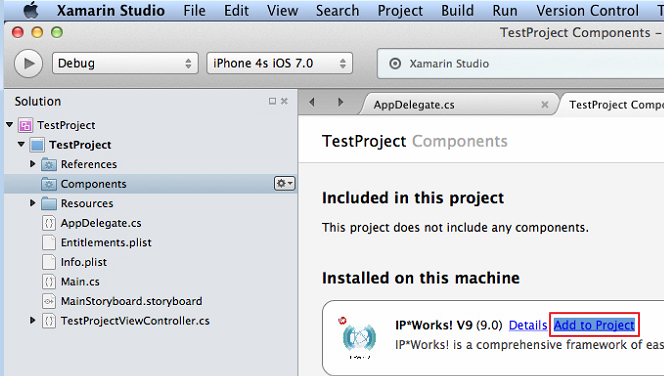Switch to the AppDelegate.cs tab
This screenshot has height=376, width=664.
tap(414, 105)
